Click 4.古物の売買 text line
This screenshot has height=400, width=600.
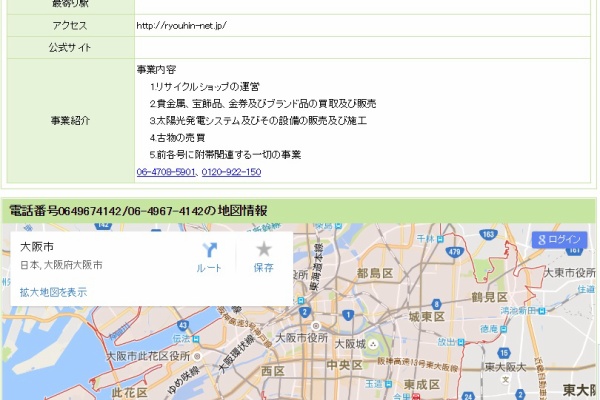point(177,138)
